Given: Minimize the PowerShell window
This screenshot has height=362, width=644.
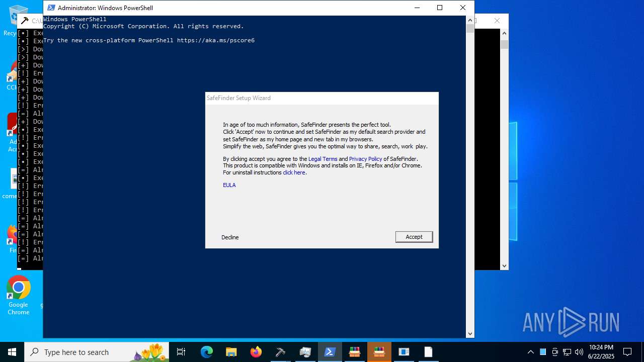Looking at the screenshot, I should point(417,8).
